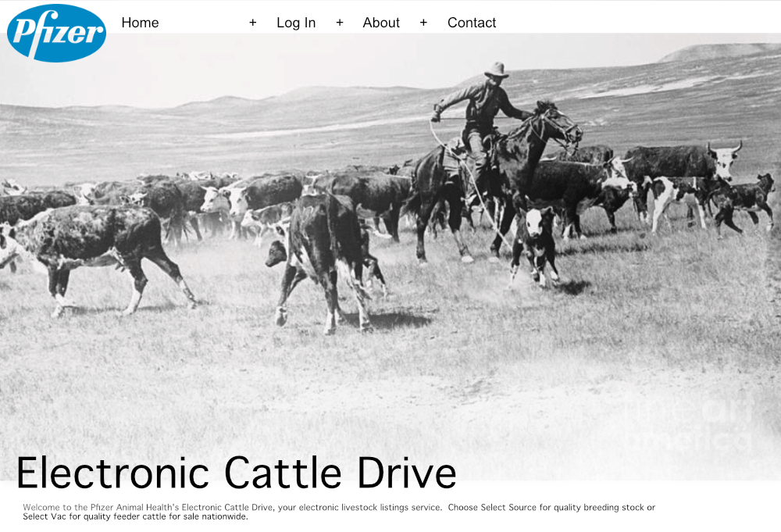Click the Electronic Cattle Drive heading

pos(236,473)
